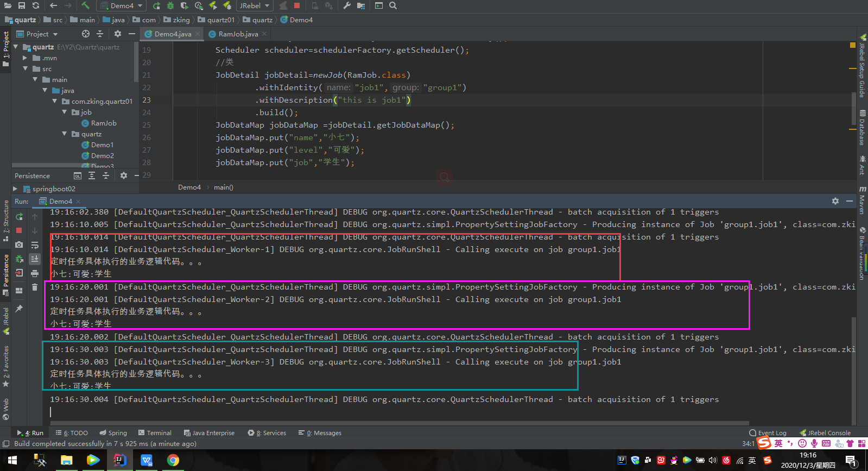Toggle the JRebel Setup Guide stripe button

click(862, 65)
